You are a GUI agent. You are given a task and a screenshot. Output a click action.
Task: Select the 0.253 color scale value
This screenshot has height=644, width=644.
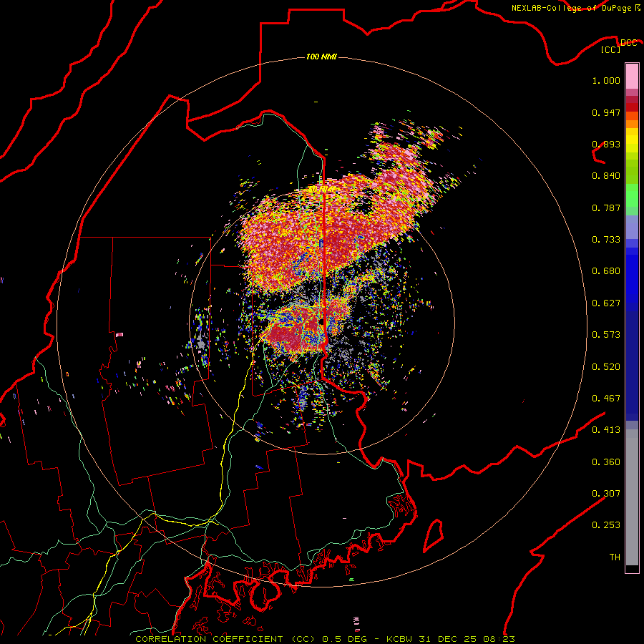(606, 525)
